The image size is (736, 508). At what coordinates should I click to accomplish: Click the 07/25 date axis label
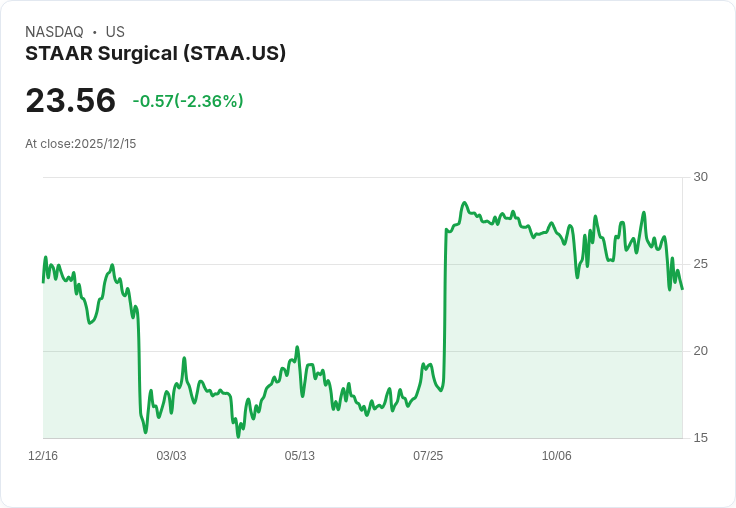tap(428, 456)
